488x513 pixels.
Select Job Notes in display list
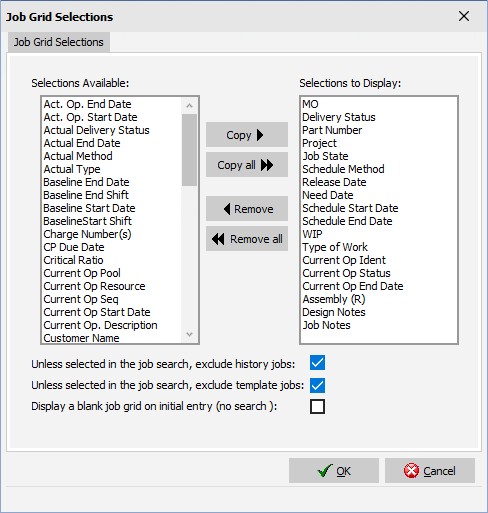click(326, 325)
